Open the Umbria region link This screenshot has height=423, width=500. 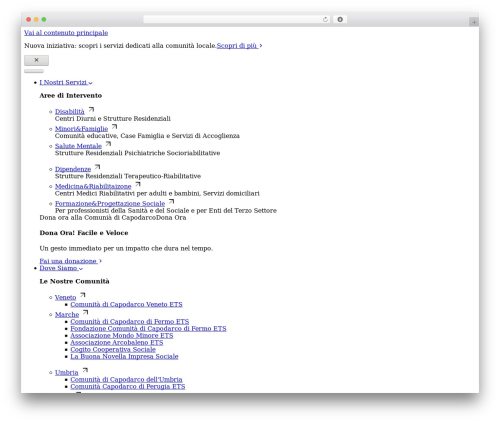67,373
